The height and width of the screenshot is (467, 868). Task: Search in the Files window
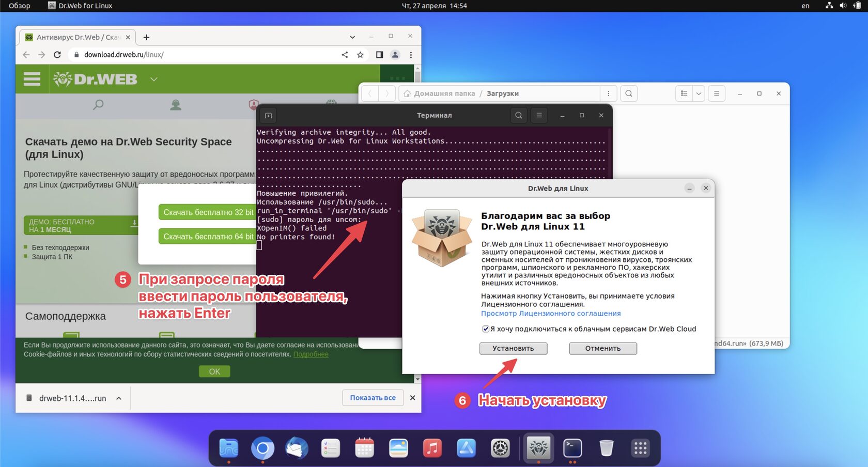pos(629,94)
